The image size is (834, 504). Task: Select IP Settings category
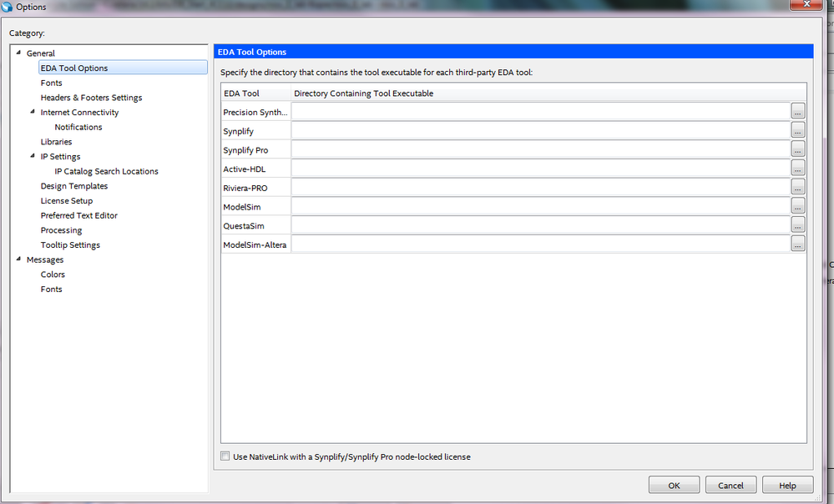pos(61,157)
